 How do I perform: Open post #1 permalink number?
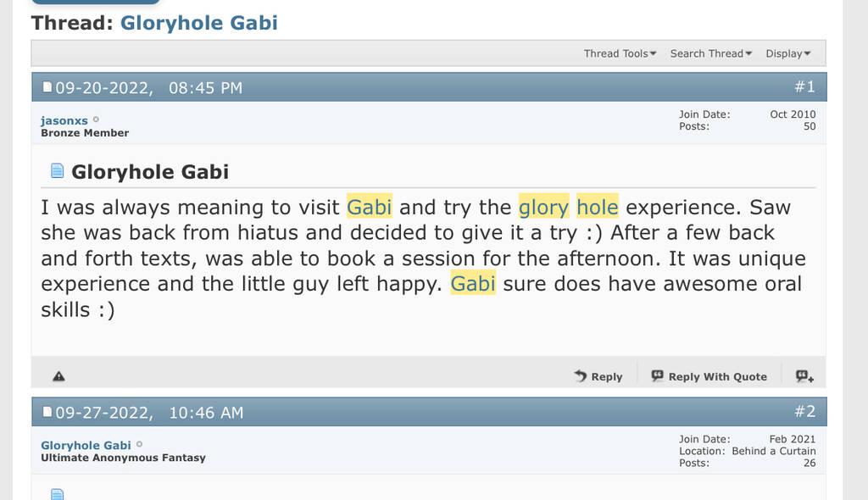coord(804,86)
